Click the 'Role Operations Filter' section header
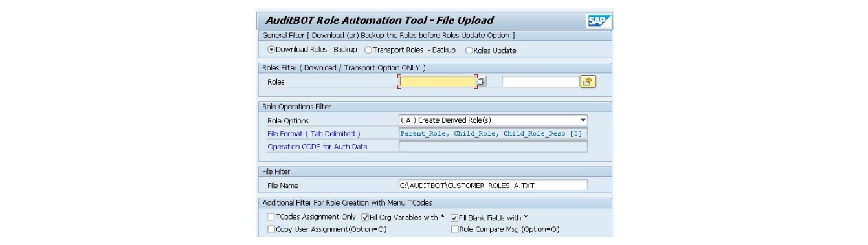Image resolution: width=868 pixels, height=245 pixels. tap(296, 107)
